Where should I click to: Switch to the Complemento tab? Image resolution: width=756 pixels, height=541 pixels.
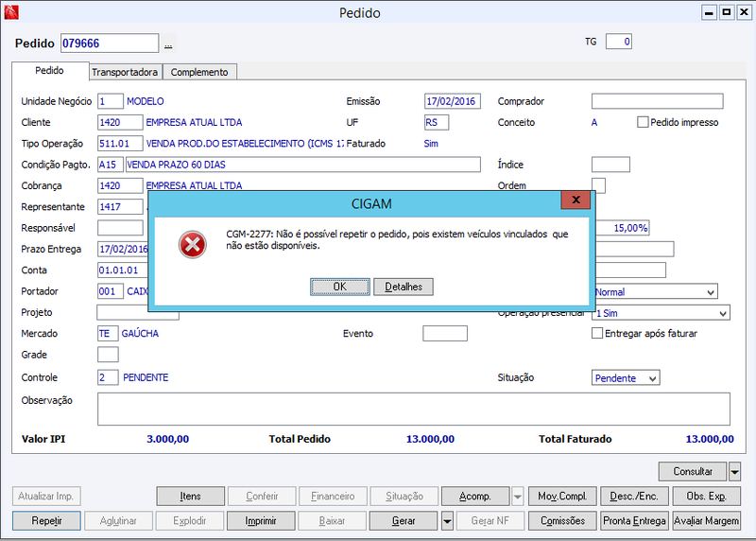click(199, 72)
